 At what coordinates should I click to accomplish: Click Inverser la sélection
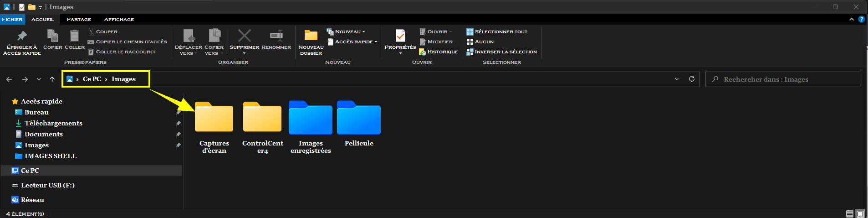[x=502, y=52]
